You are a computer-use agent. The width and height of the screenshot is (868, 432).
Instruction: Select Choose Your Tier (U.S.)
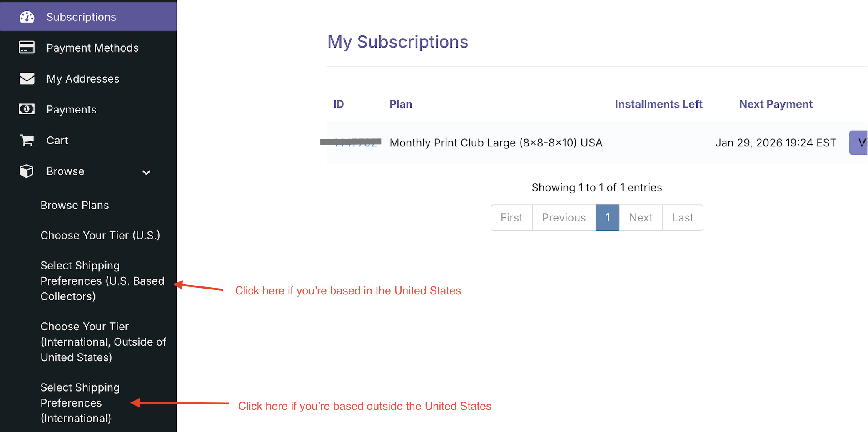pyautogui.click(x=100, y=235)
